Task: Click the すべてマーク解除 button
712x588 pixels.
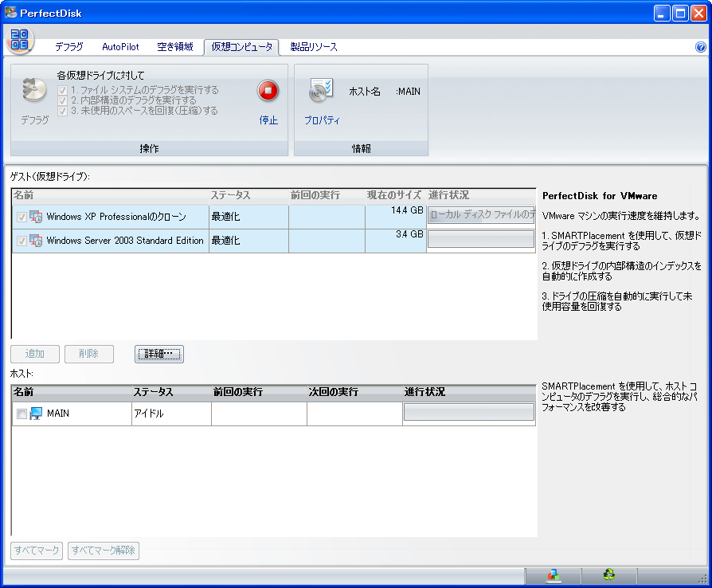Action: pyautogui.click(x=104, y=551)
